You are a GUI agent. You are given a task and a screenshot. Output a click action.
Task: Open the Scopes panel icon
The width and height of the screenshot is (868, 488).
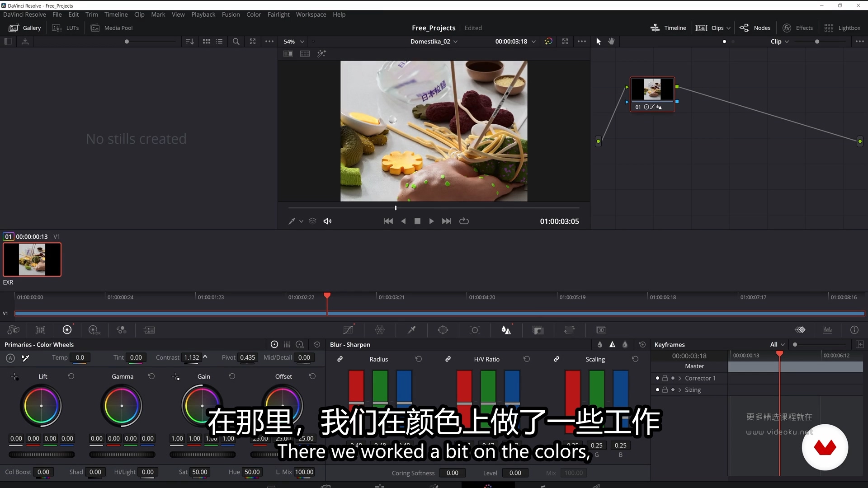[827, 330]
